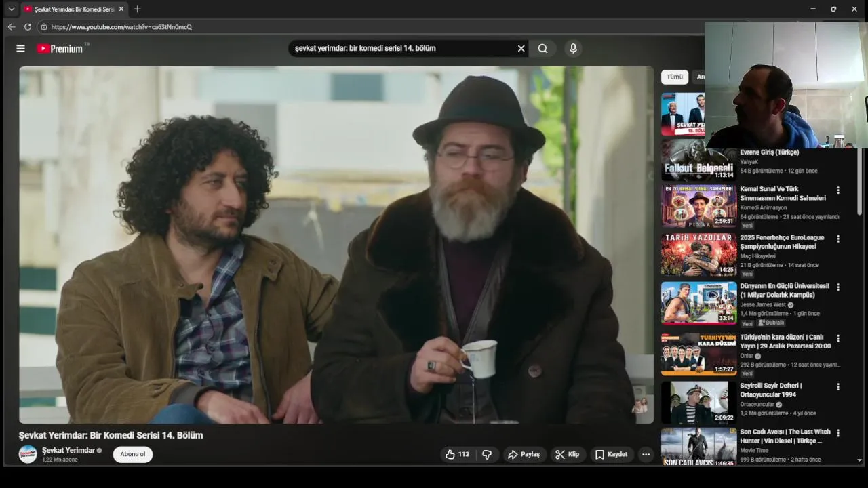868x488 pixels.
Task: Open menu for Türkiye'nin kara düzeni video
Action: coord(838,338)
